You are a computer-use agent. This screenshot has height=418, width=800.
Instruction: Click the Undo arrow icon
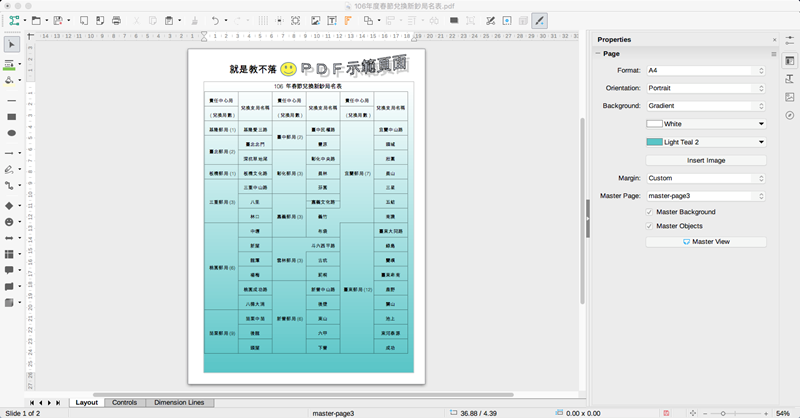coord(214,20)
